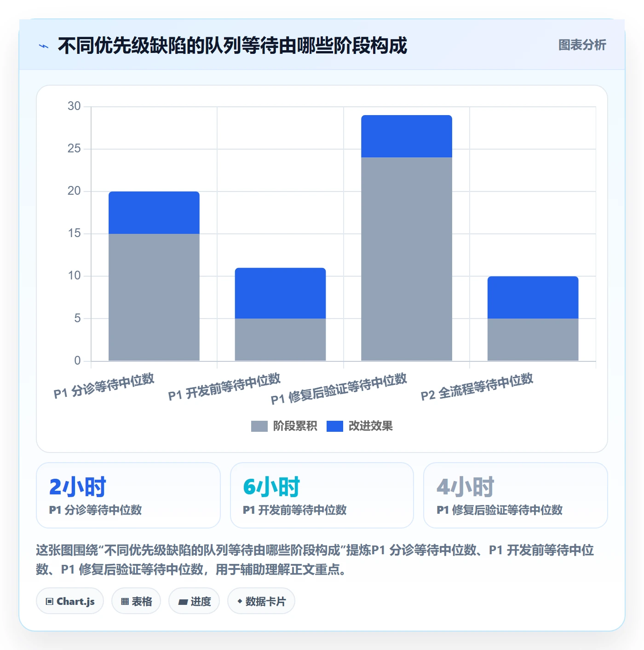Screen dimensions: 644x650
Task: Click the Chart.js tag
Action: [x=70, y=601]
